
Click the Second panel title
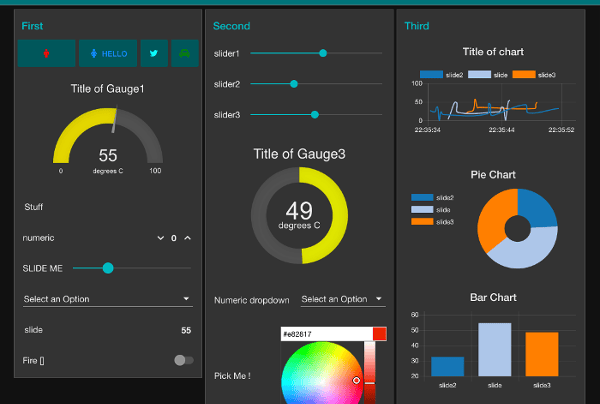coord(232,26)
